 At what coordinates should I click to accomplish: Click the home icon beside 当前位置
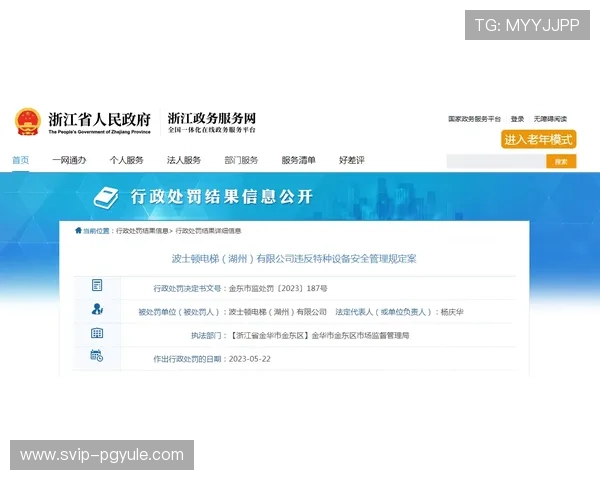pyautogui.click(x=78, y=230)
